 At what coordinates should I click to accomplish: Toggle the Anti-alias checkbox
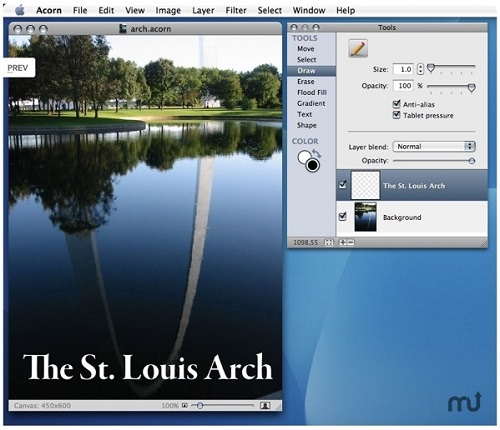(396, 104)
